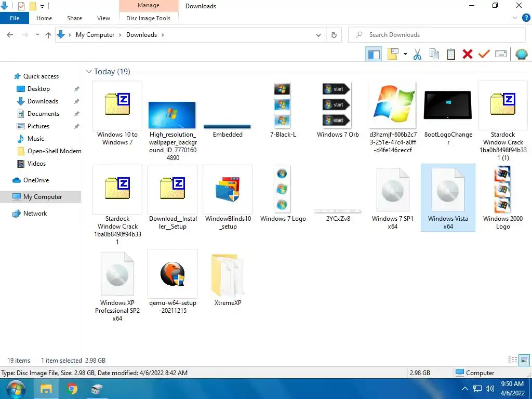Click the Cut scissors icon

tap(417, 54)
